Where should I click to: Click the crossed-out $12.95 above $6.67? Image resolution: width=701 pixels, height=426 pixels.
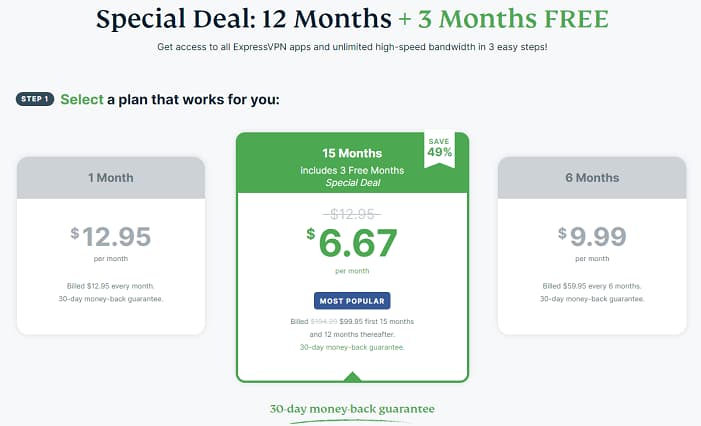pyautogui.click(x=352, y=213)
